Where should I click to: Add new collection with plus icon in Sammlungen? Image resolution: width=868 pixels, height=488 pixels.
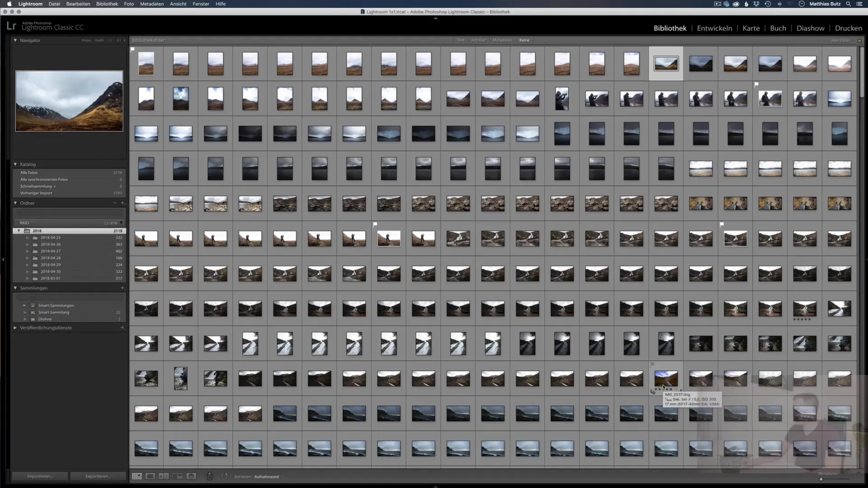[123, 288]
